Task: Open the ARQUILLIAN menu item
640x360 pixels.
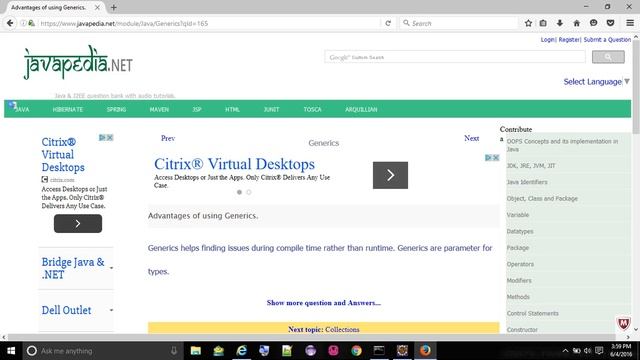Action: pos(361,109)
